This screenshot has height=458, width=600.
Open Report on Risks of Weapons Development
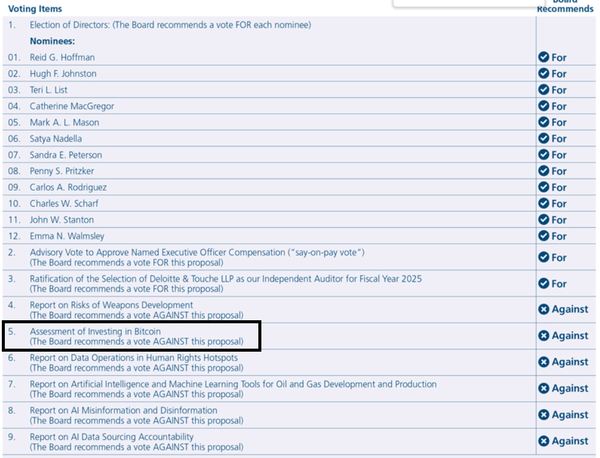click(x=111, y=305)
